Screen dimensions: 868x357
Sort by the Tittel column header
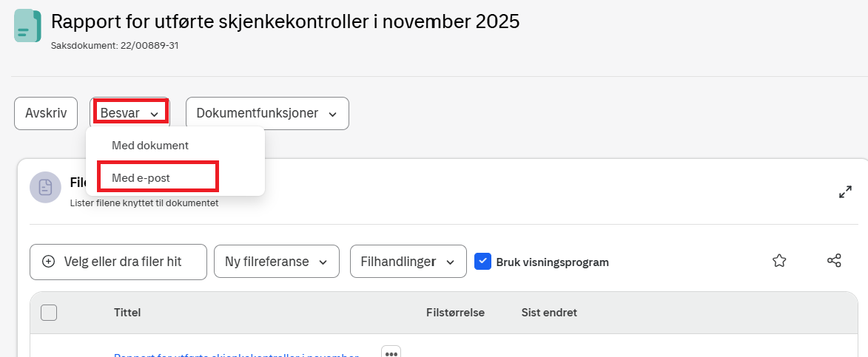(x=127, y=313)
